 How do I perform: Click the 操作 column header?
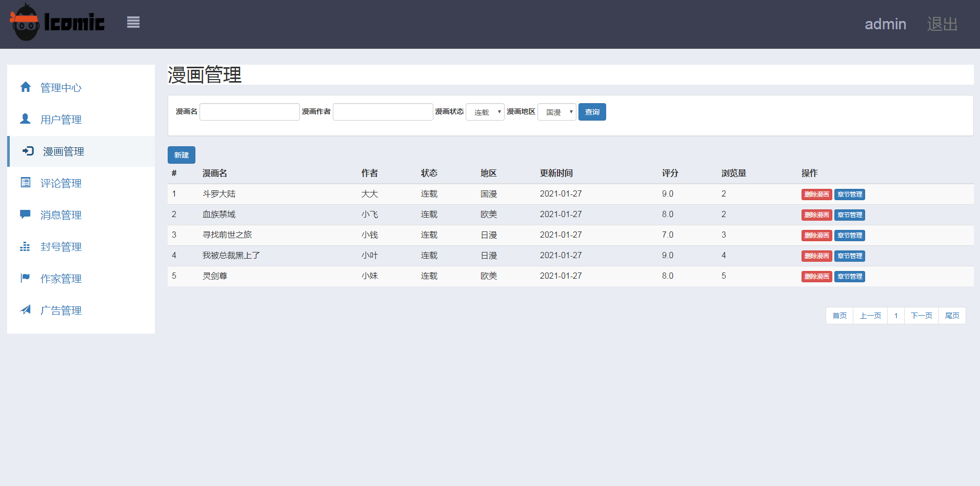(x=810, y=173)
